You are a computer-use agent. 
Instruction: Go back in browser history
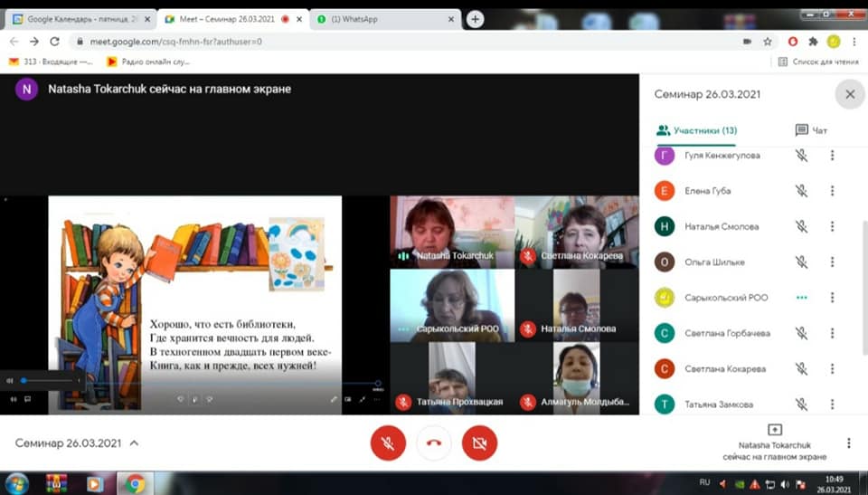14,42
